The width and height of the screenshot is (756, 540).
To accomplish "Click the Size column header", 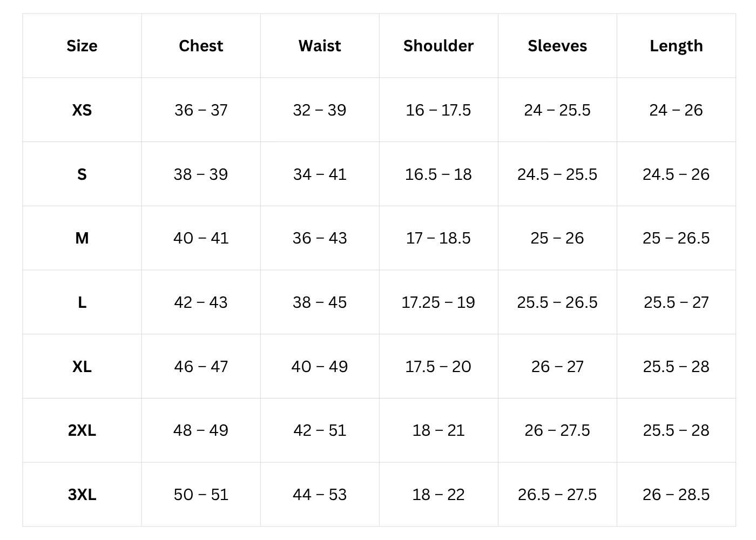I will click(x=82, y=46).
